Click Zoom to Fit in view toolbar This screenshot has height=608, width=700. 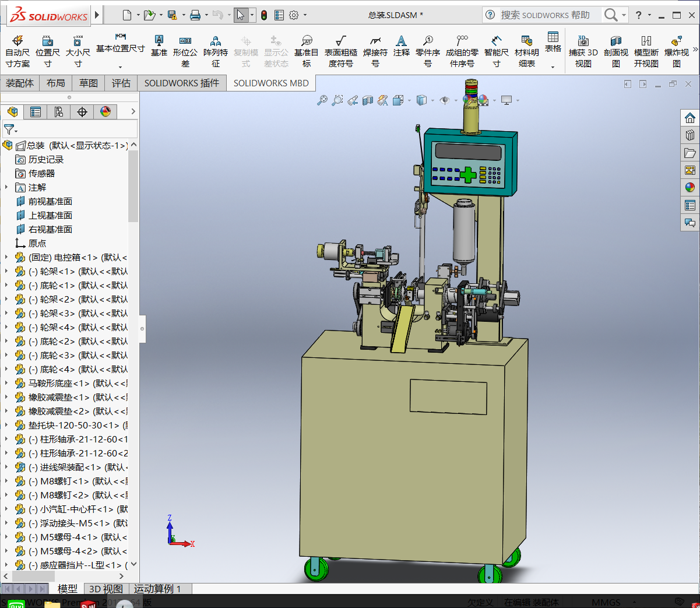coord(322,100)
